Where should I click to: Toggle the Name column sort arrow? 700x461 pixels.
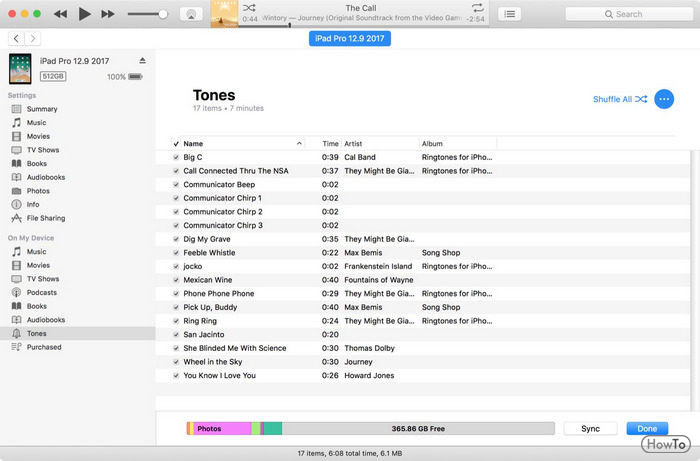pyautogui.click(x=299, y=144)
